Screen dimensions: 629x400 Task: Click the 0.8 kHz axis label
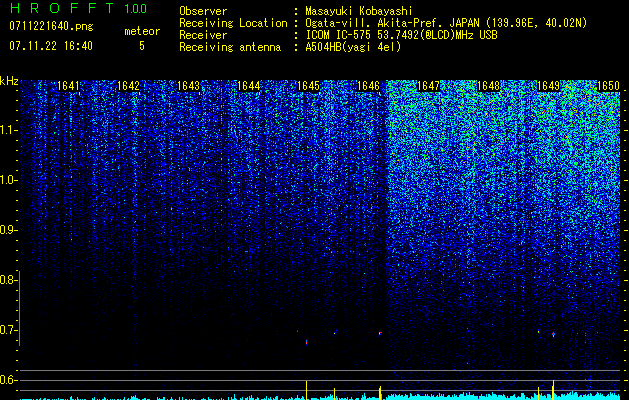pos(7,280)
